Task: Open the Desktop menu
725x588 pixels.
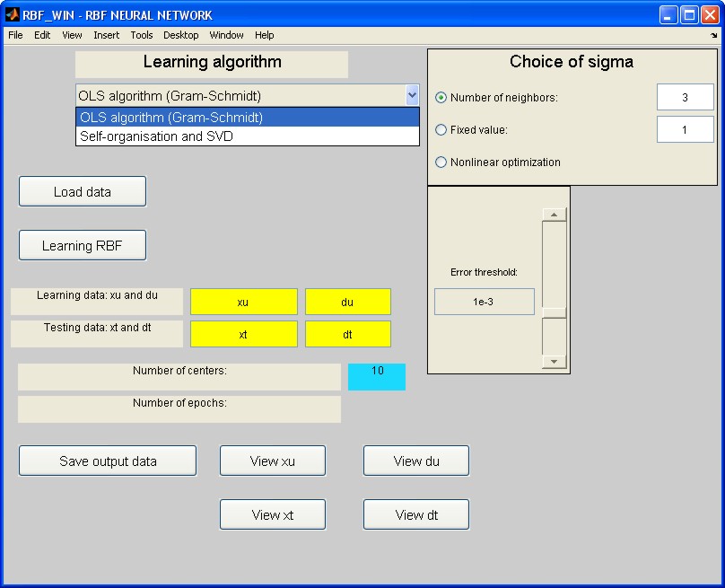Action: [x=180, y=35]
